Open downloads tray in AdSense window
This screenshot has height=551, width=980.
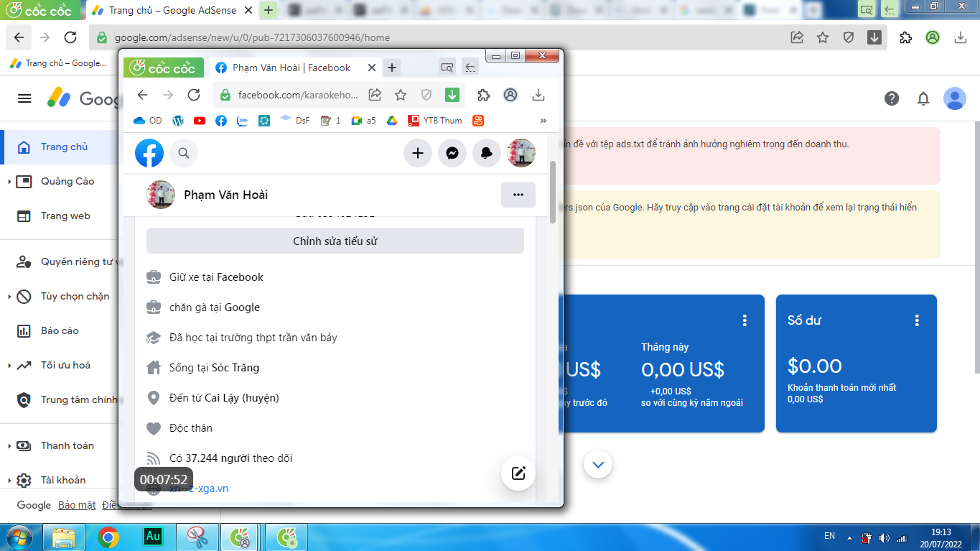coord(961,37)
